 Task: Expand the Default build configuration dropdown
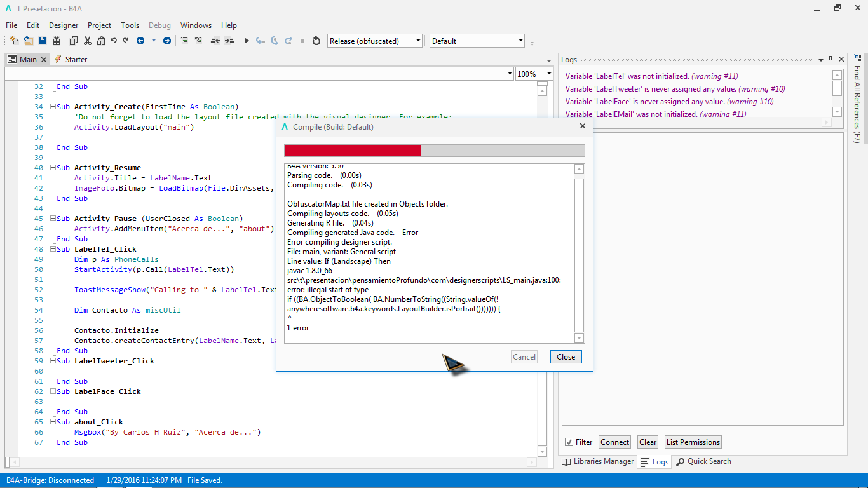[477, 41]
